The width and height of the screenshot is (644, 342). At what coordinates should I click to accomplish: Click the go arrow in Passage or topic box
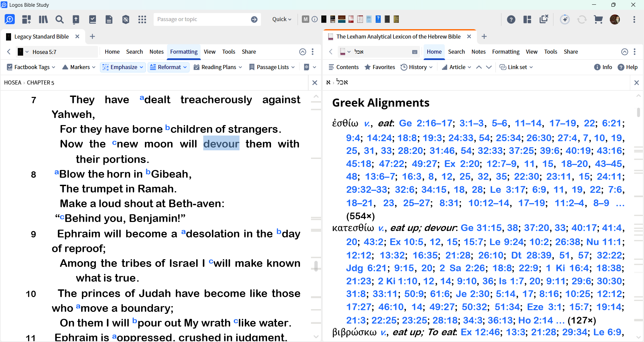click(x=254, y=19)
